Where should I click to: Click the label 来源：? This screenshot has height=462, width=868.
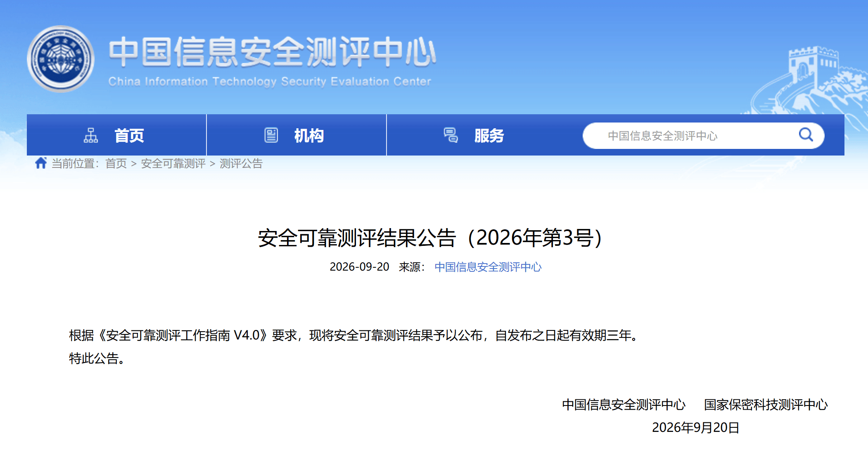point(412,267)
